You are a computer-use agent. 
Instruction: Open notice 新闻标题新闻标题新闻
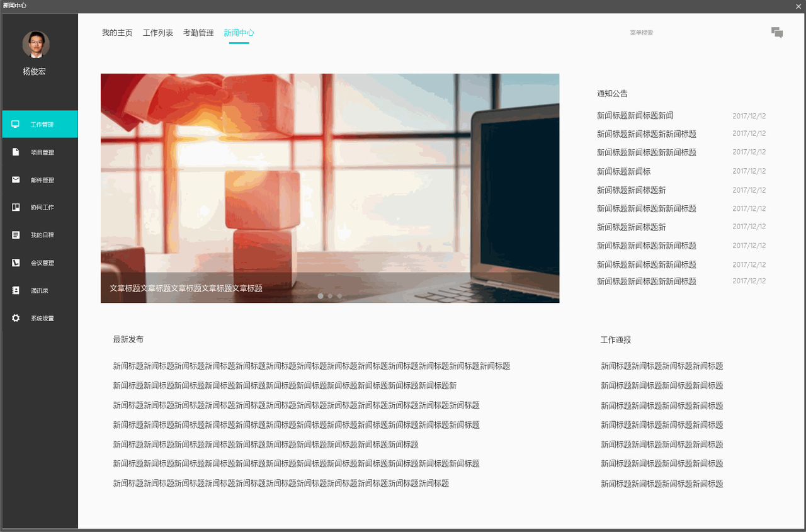tap(635, 116)
